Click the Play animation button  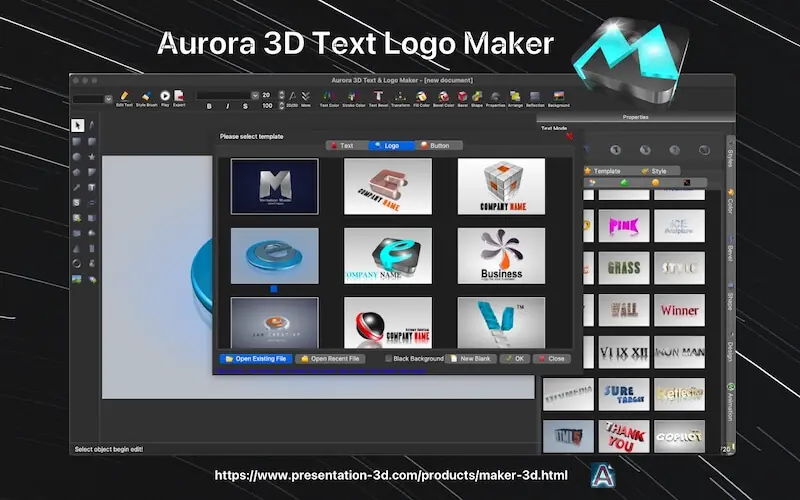tap(165, 98)
